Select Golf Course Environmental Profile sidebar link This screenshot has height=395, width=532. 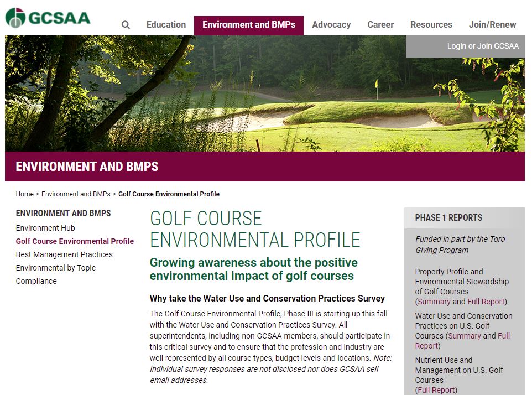click(x=75, y=241)
